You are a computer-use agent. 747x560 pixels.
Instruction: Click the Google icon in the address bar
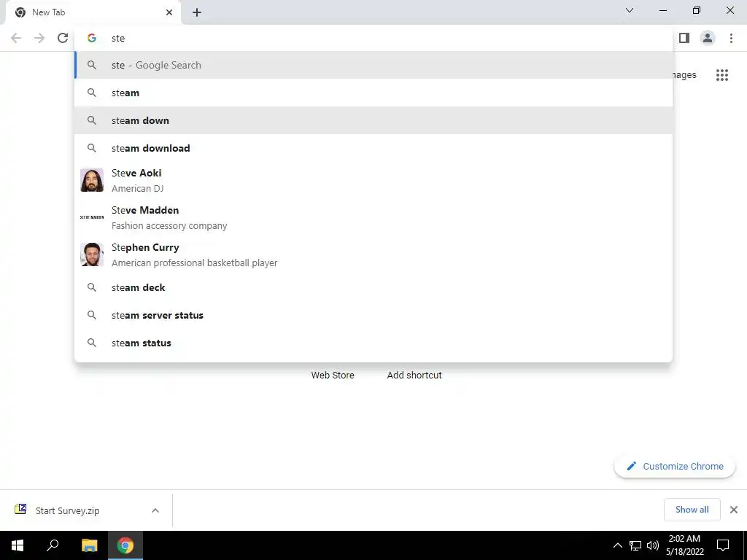click(x=92, y=38)
